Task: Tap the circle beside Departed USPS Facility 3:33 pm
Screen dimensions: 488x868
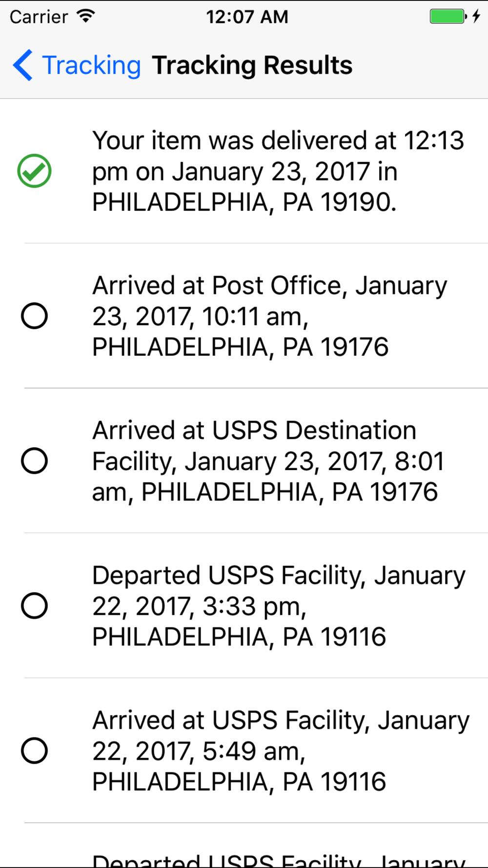Action: tap(34, 606)
